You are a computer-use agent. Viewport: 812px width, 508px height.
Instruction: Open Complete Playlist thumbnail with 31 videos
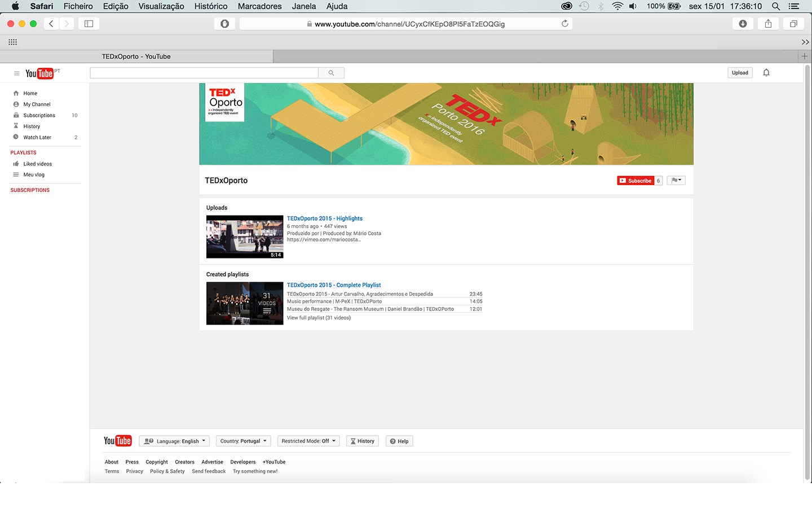pyautogui.click(x=245, y=303)
